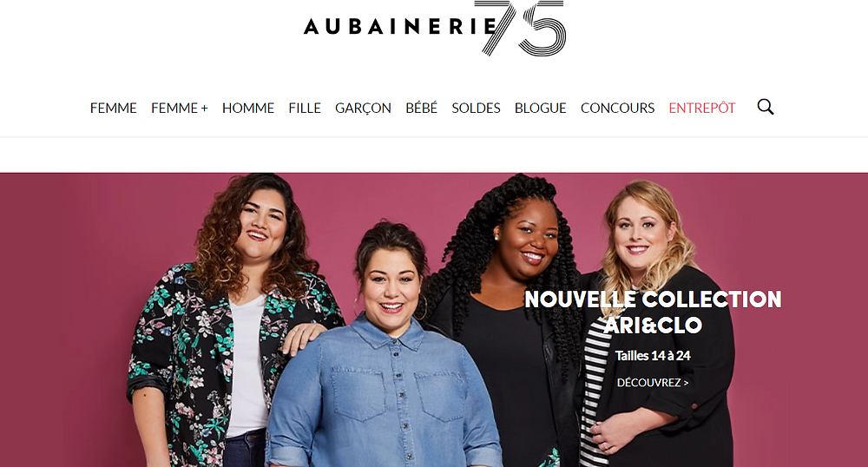Click the DÉCOUVREZ > banner link

coord(653,382)
